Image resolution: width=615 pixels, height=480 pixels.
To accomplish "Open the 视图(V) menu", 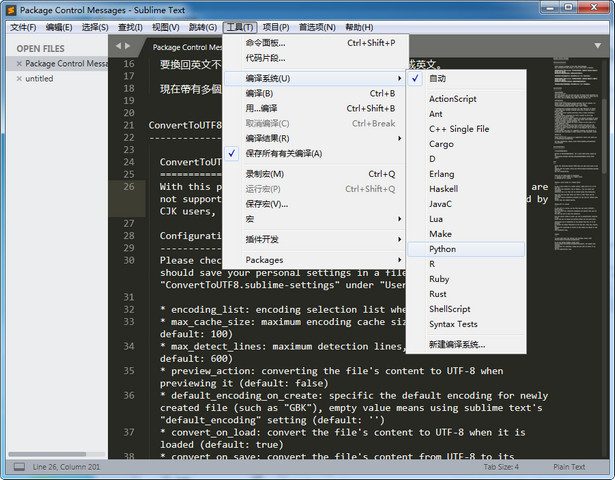I will click(166, 27).
